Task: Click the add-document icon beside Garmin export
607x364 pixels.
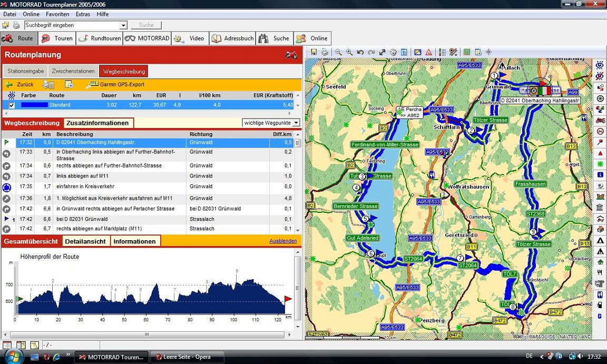Action: click(69, 84)
